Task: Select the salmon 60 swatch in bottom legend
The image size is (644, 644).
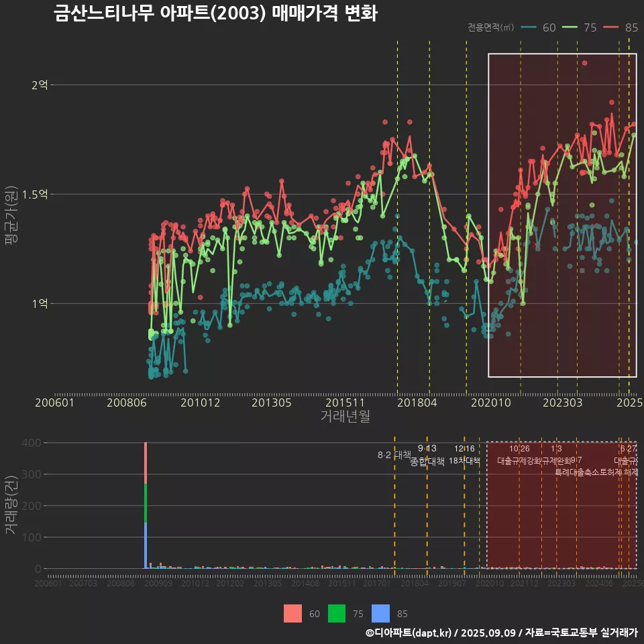Action: 292,614
